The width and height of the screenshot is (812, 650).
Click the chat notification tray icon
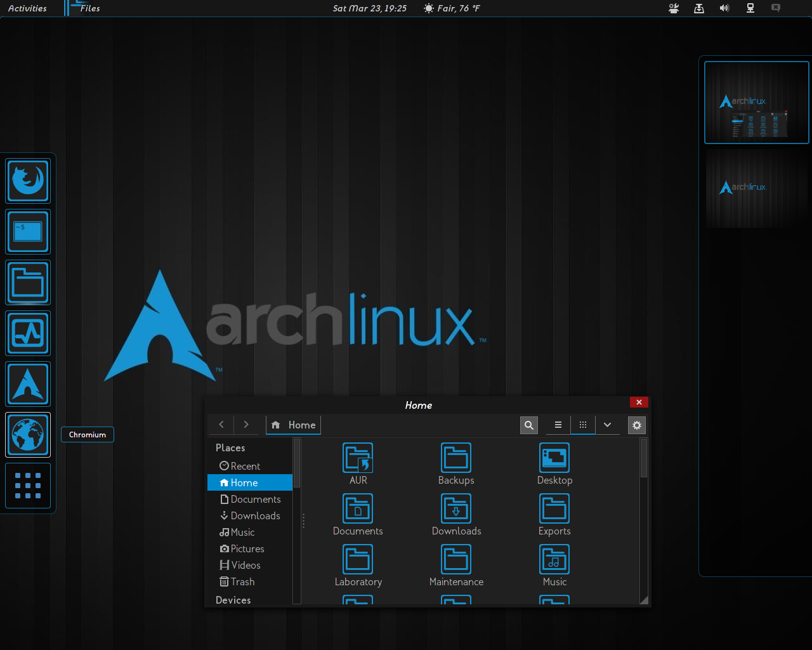(x=776, y=8)
